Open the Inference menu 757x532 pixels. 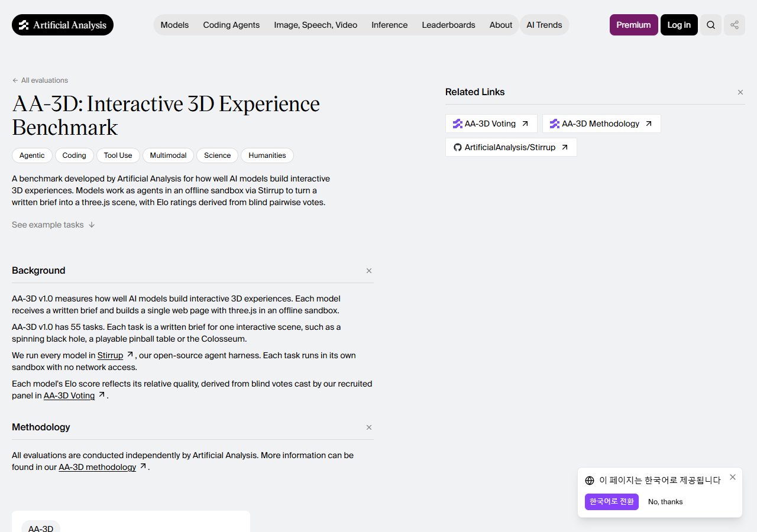point(389,25)
